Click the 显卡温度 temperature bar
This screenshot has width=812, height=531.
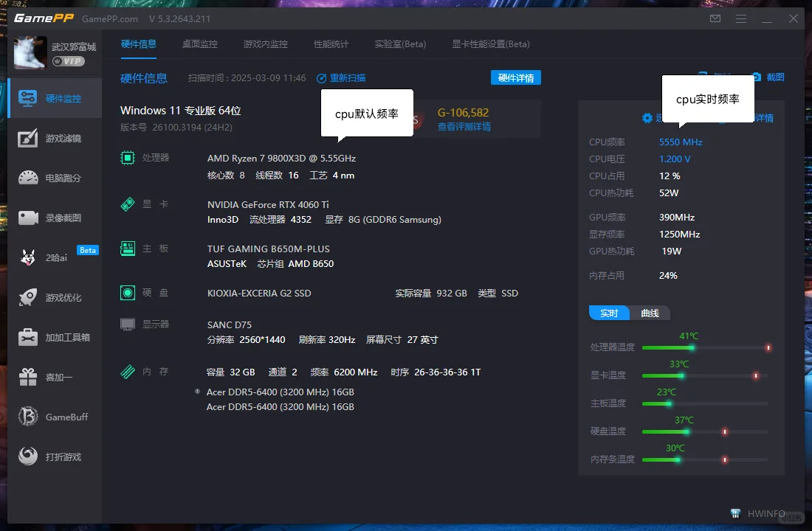[705, 375]
